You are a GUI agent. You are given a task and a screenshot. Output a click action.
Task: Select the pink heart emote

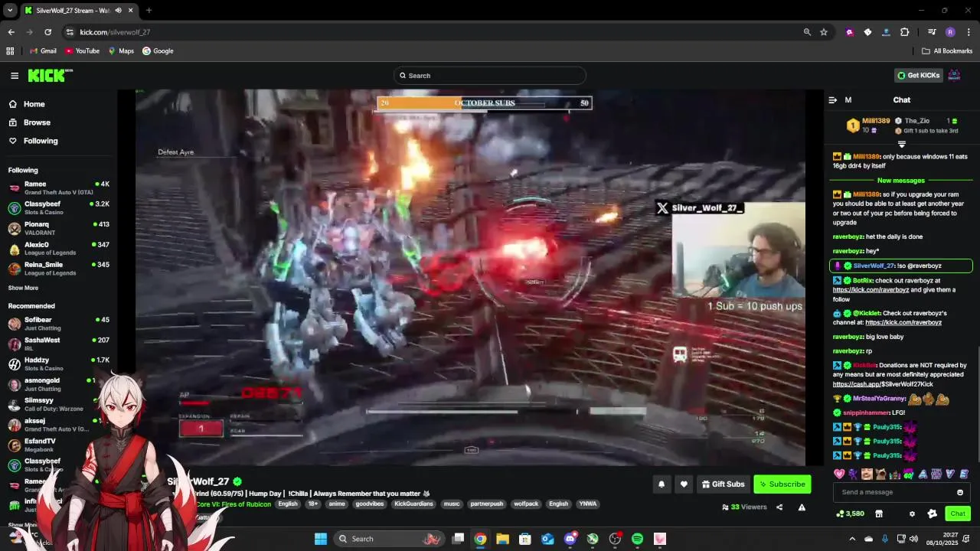click(839, 474)
